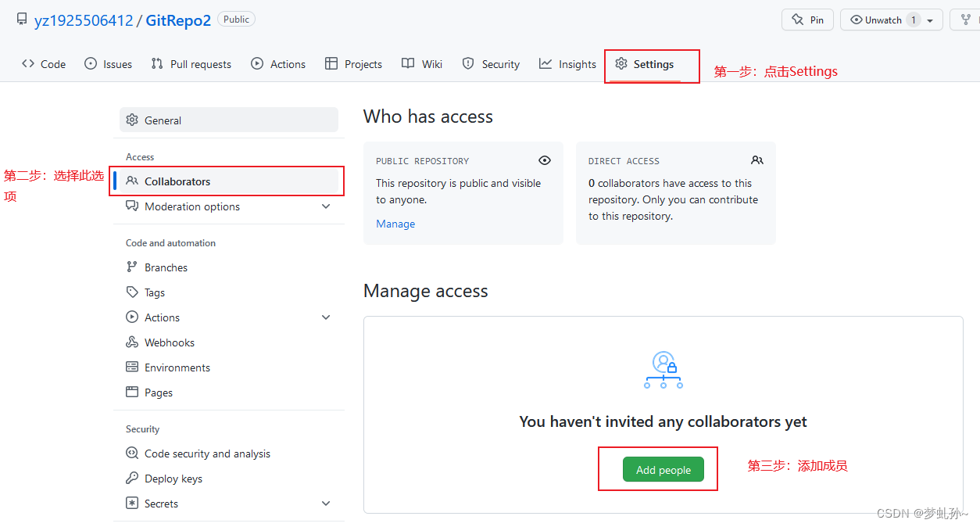Click the collaborator lock illustration icon
The width and height of the screenshot is (980, 527).
pos(663,370)
